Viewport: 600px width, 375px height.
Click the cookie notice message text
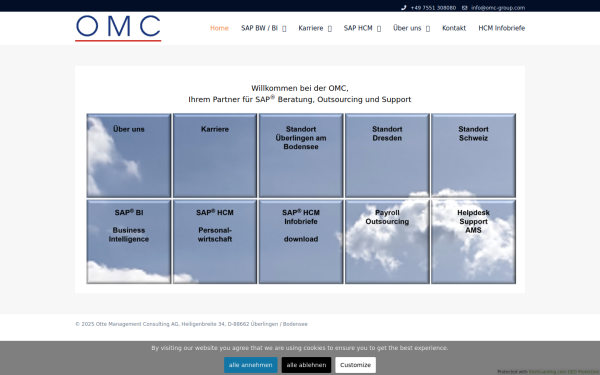(300, 348)
